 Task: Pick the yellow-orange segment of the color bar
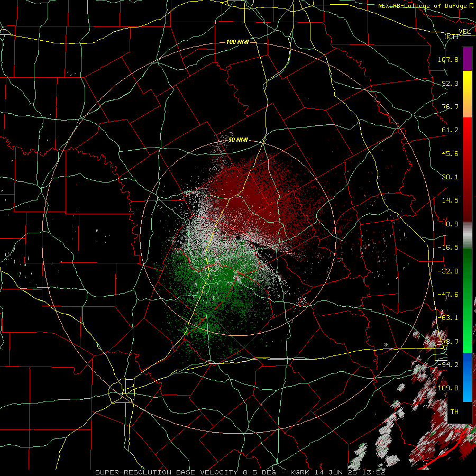467,94
